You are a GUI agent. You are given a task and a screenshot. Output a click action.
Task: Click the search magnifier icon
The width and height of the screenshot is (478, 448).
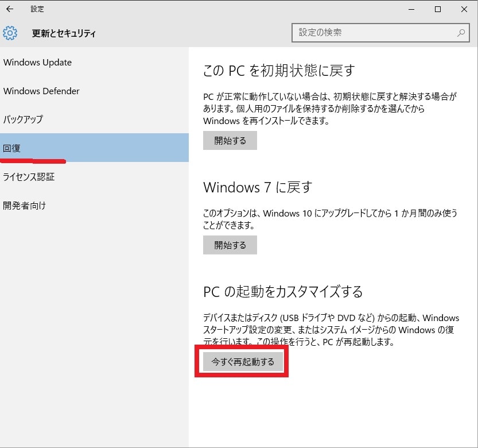coord(461,33)
